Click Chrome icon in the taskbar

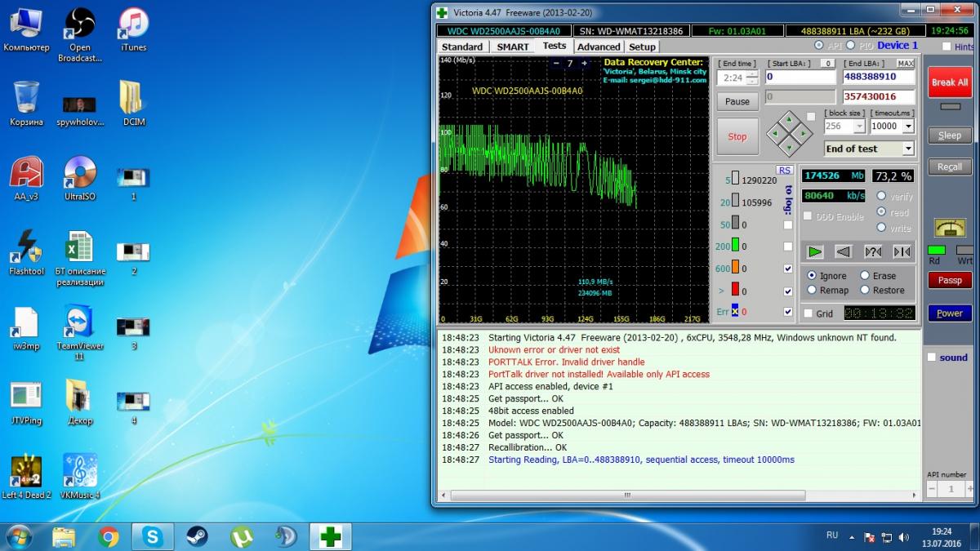pyautogui.click(x=109, y=536)
